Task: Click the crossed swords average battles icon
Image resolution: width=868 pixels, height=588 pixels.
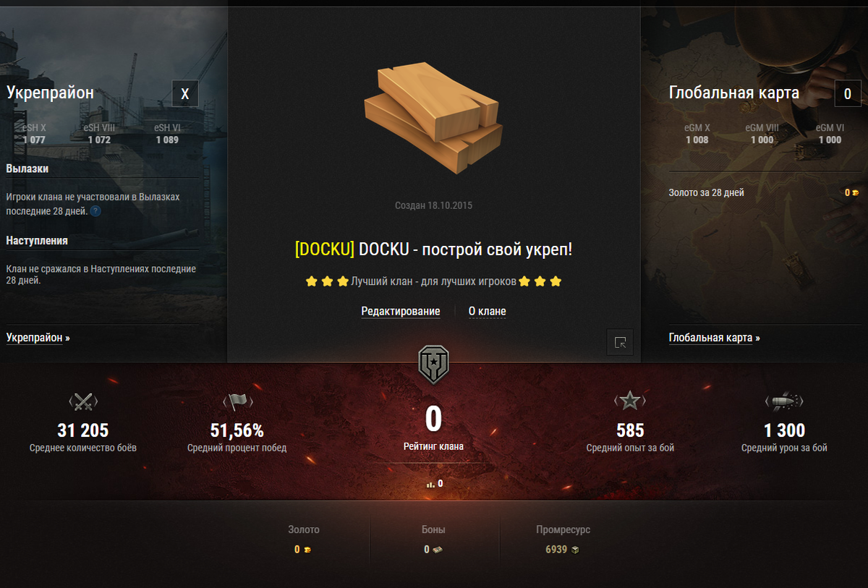Action: coord(83,402)
